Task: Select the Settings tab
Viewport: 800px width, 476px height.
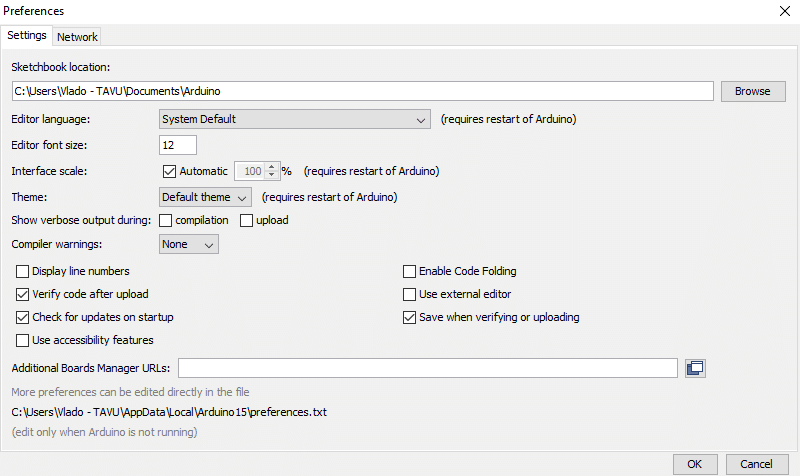Action: click(x=27, y=36)
